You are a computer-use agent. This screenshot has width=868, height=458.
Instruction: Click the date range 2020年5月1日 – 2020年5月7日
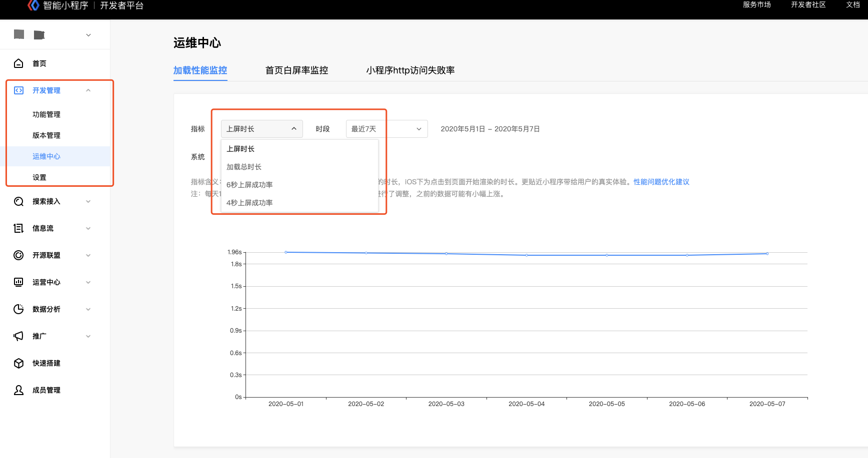click(x=490, y=129)
